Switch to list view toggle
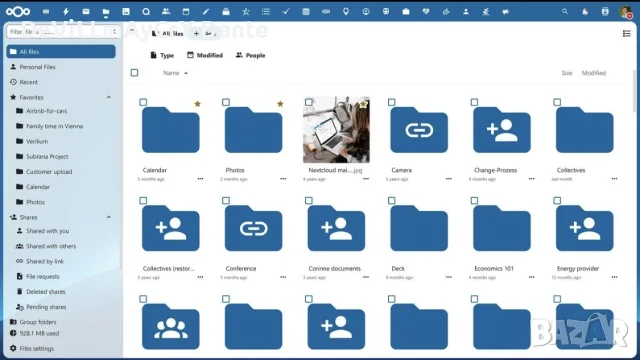This screenshot has height=360, width=640. click(627, 33)
